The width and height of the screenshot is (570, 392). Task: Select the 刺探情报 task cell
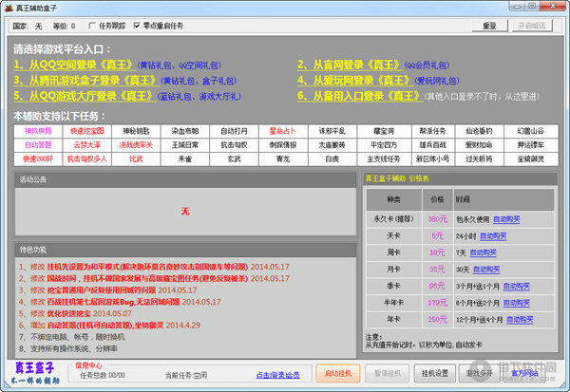[x=283, y=145]
